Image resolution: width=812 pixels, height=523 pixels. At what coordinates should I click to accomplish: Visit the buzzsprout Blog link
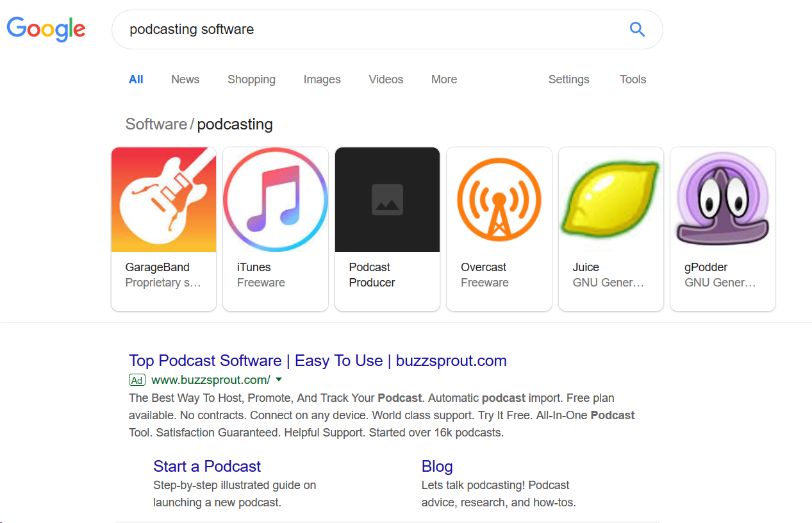pyautogui.click(x=437, y=466)
